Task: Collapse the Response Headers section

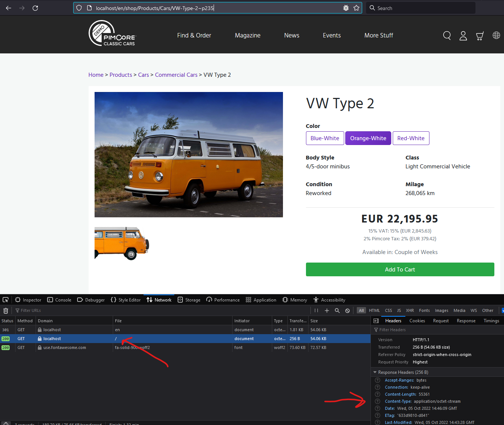Action: click(x=375, y=372)
